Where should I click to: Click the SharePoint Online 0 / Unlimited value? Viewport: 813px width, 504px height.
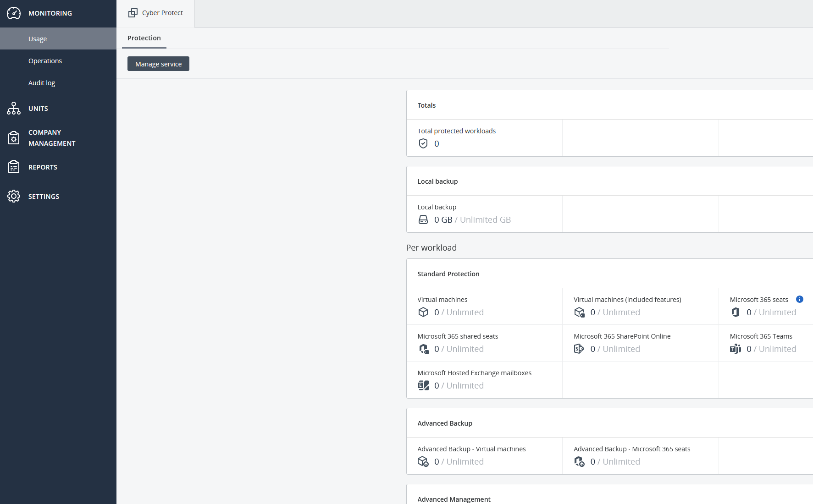click(x=615, y=349)
